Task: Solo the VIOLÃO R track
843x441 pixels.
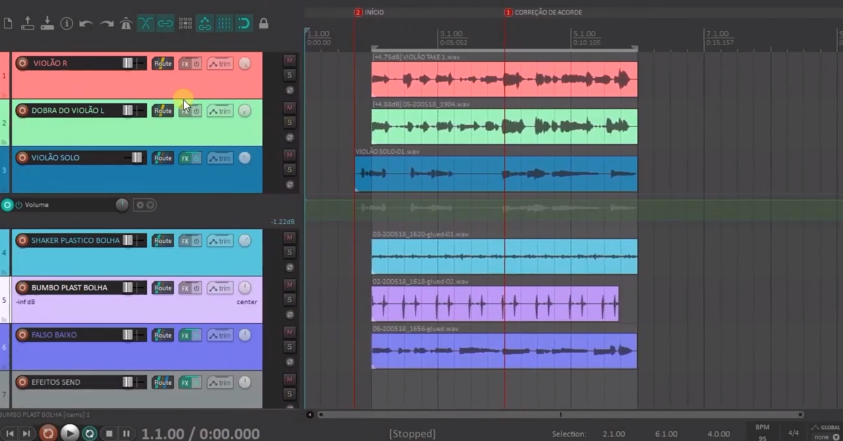Action: point(289,75)
